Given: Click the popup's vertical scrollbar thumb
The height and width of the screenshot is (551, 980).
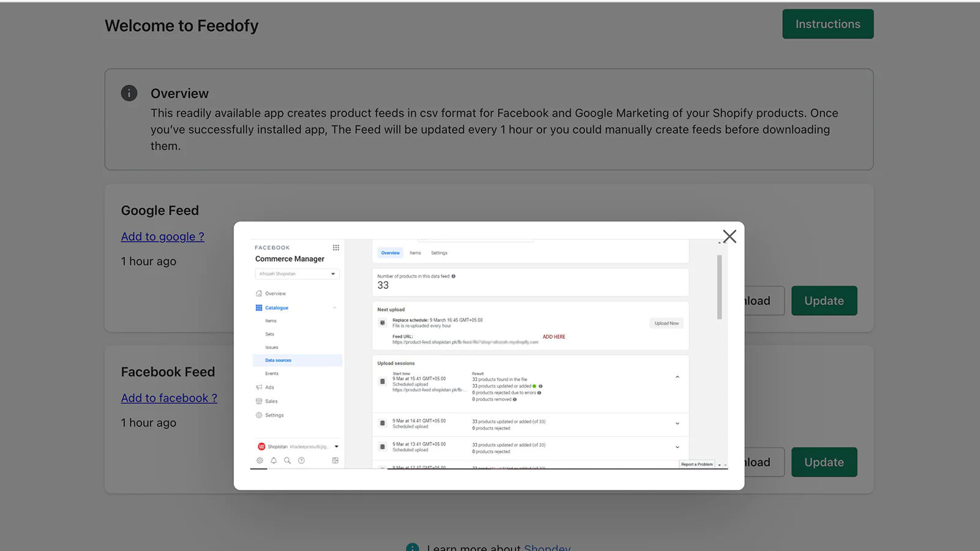Looking at the screenshot, I should (720, 287).
